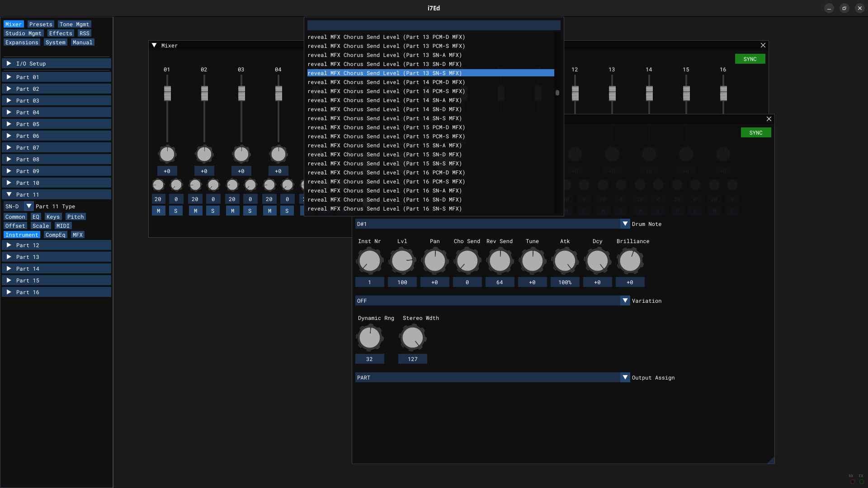The image size is (868, 488).
Task: Click the Atk knob
Action: click(565, 261)
